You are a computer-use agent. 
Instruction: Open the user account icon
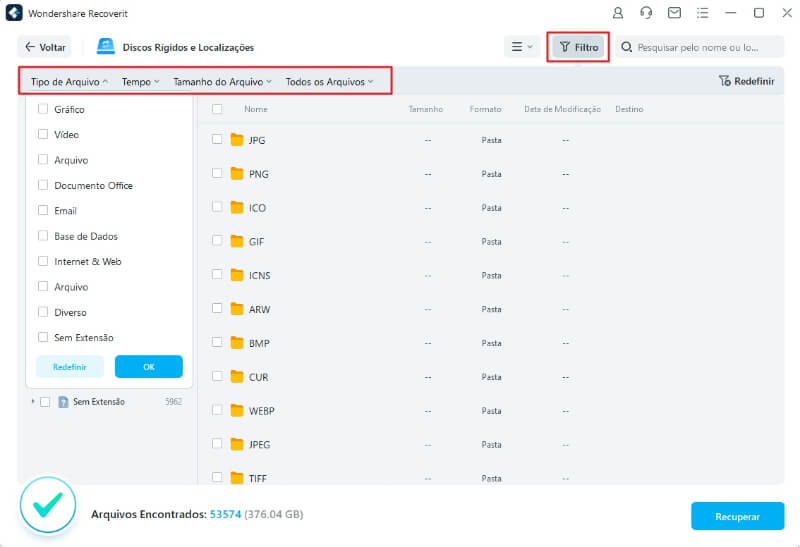[618, 13]
